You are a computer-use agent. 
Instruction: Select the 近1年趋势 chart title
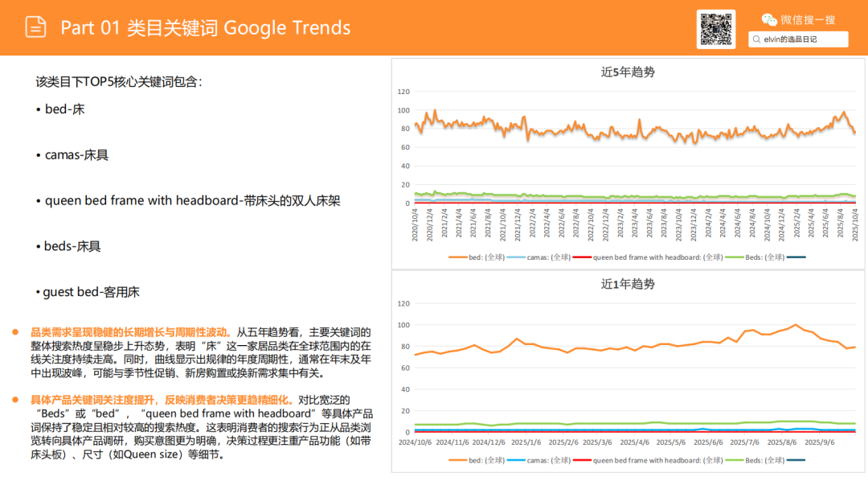[628, 284]
